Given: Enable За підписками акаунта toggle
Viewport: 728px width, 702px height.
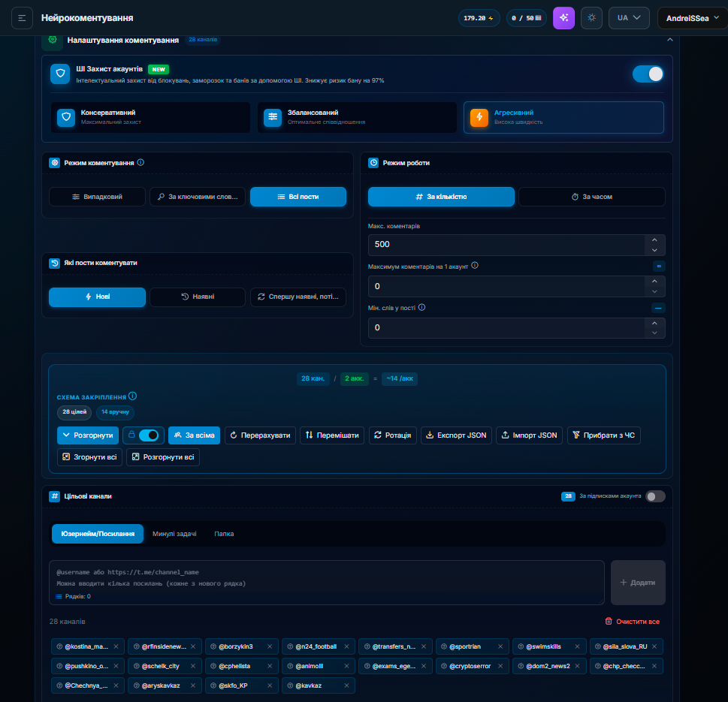Looking at the screenshot, I should pyautogui.click(x=656, y=496).
